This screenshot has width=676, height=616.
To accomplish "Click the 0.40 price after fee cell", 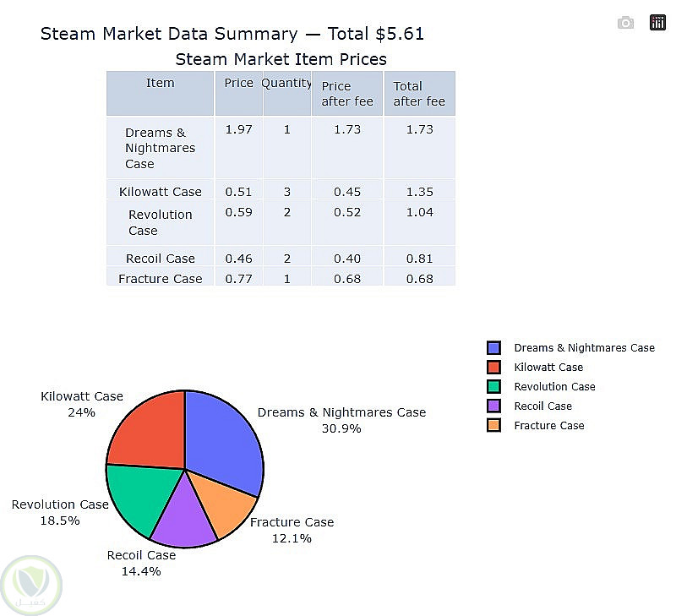I will tap(347, 257).
